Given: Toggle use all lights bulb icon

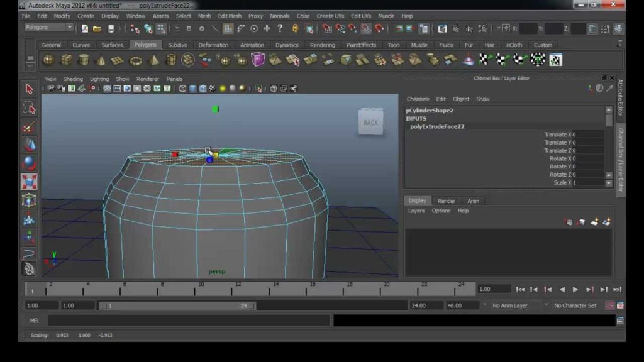Looking at the screenshot, I should 223,89.
